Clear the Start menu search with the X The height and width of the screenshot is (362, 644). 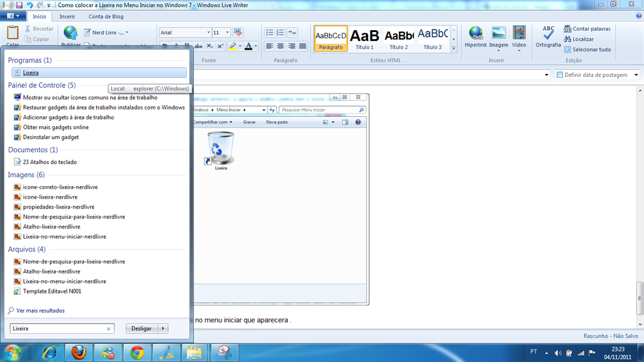[108, 329]
